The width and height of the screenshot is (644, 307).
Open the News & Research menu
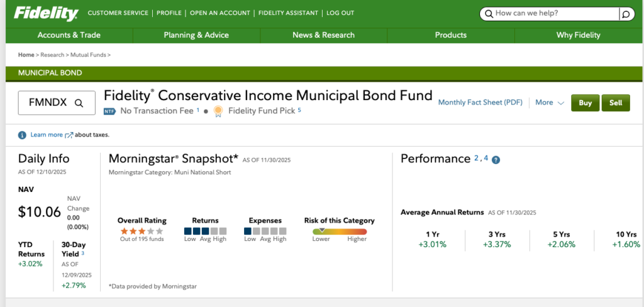pyautogui.click(x=323, y=35)
